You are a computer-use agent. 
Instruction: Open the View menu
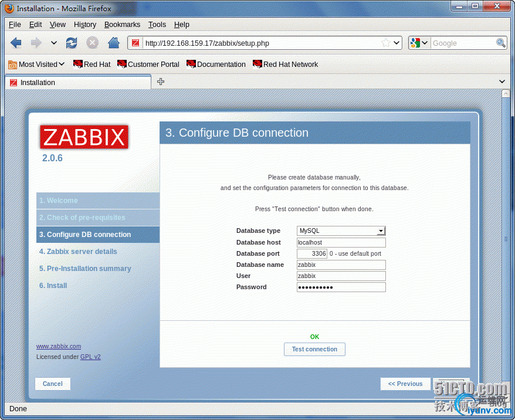tap(58, 25)
